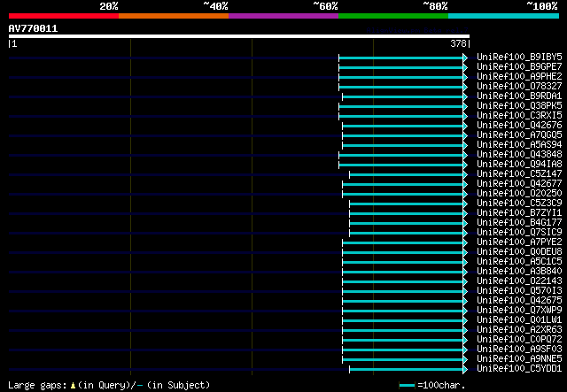The image size is (567, 392).
Task: Select subject UniRef100_B9GPE7
Action: (x=519, y=66)
